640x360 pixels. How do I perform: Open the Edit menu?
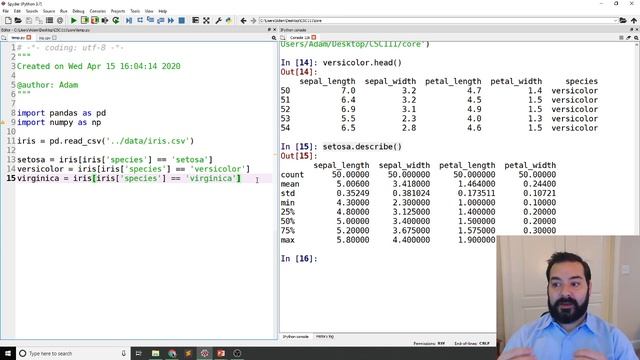tap(17, 11)
